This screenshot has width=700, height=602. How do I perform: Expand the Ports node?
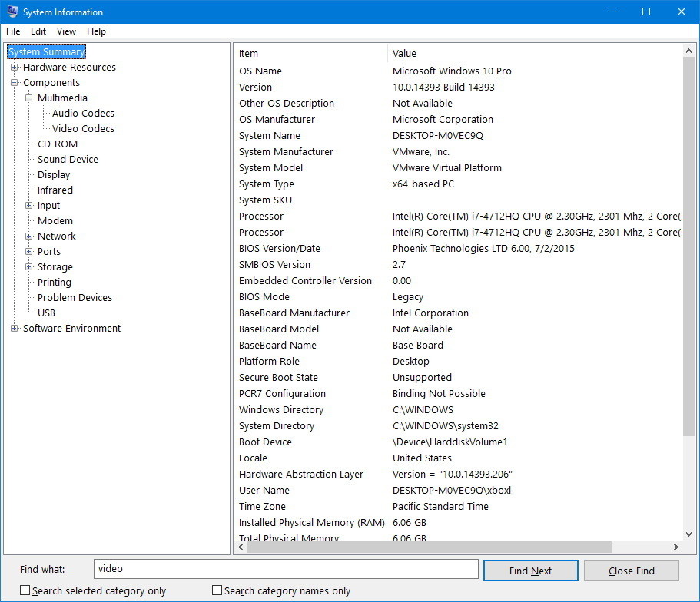coord(29,251)
